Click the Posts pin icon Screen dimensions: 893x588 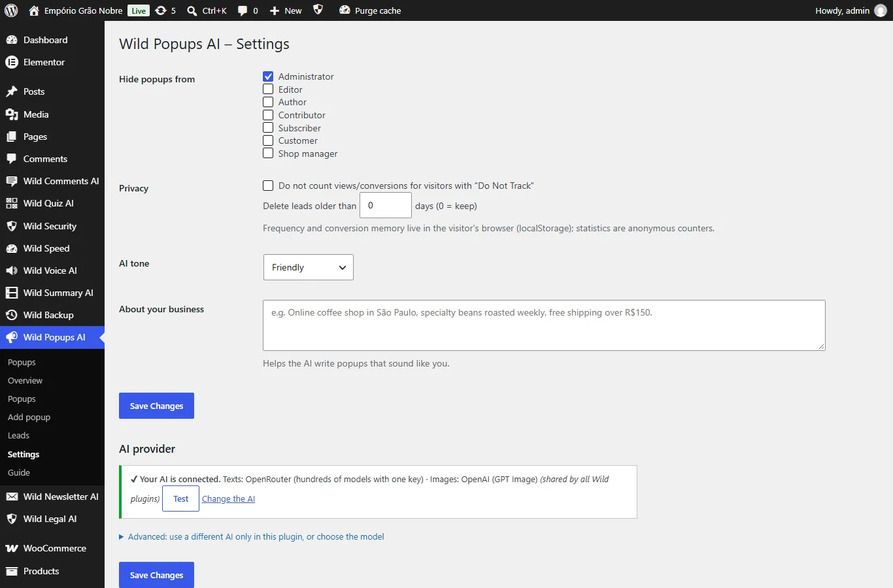tap(12, 91)
